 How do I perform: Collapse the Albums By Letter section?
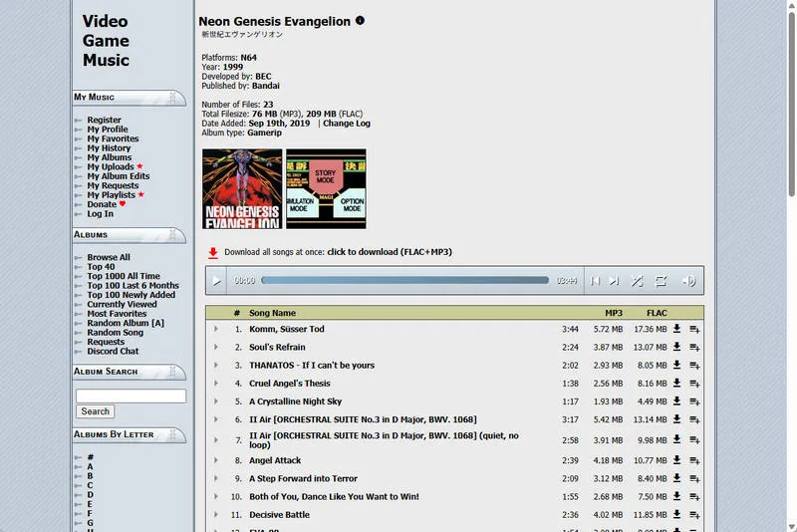pyautogui.click(x=172, y=434)
